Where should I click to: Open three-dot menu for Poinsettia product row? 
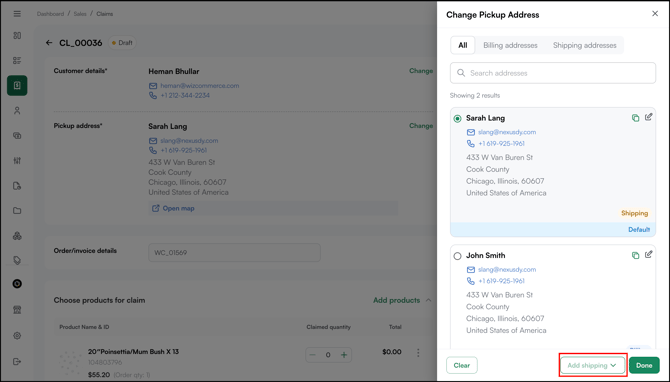[418, 353]
